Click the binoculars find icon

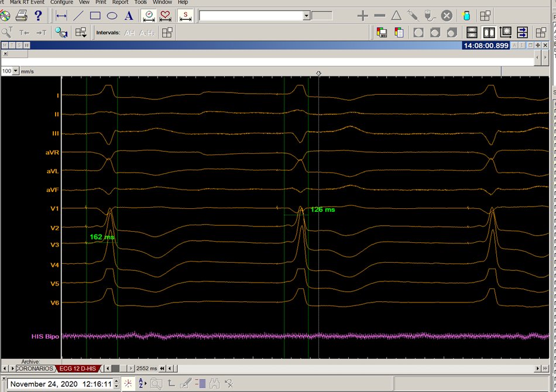tap(215, 383)
